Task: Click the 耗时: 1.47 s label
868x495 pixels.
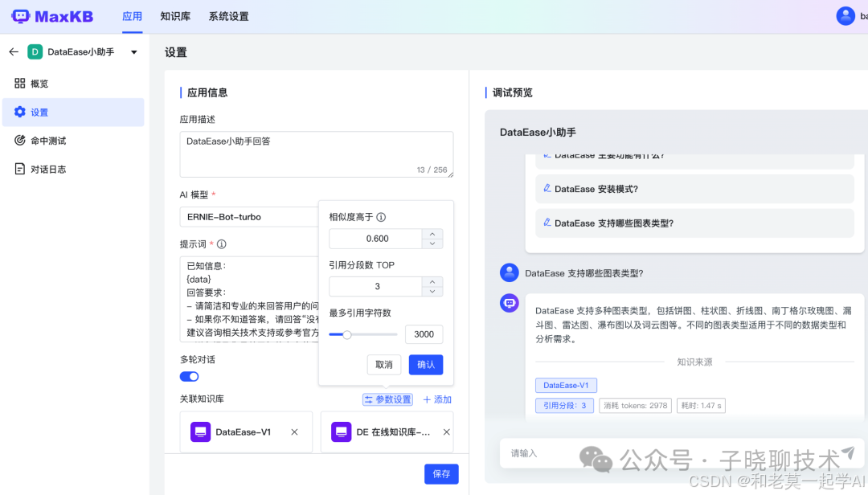Action: [701, 405]
